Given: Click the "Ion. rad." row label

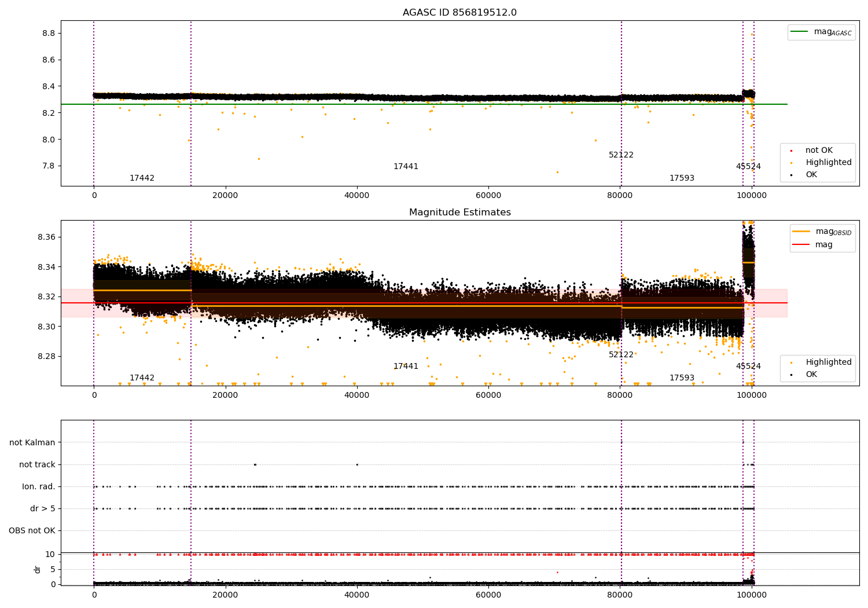Looking at the screenshot, I should [x=39, y=487].
